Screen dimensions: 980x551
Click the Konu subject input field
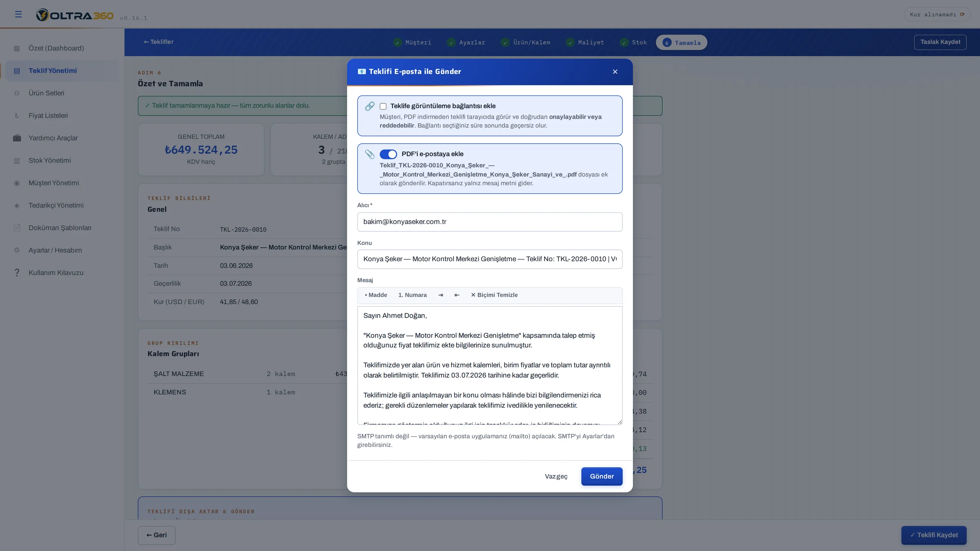click(490, 259)
